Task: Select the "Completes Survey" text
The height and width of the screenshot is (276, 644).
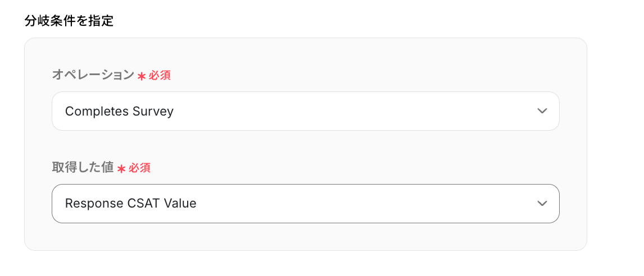Action: tap(119, 111)
